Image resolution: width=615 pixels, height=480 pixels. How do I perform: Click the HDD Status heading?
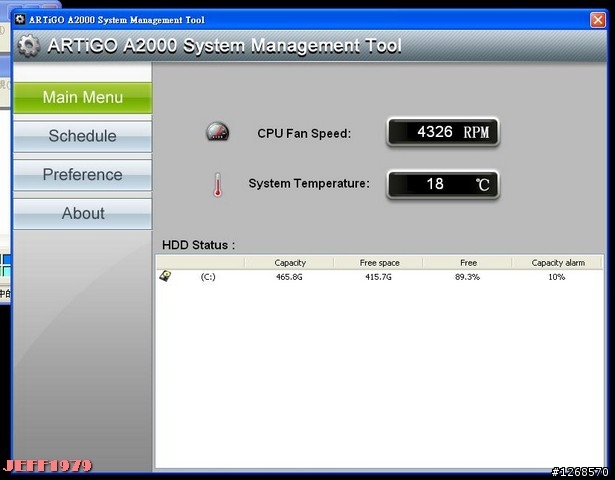198,245
